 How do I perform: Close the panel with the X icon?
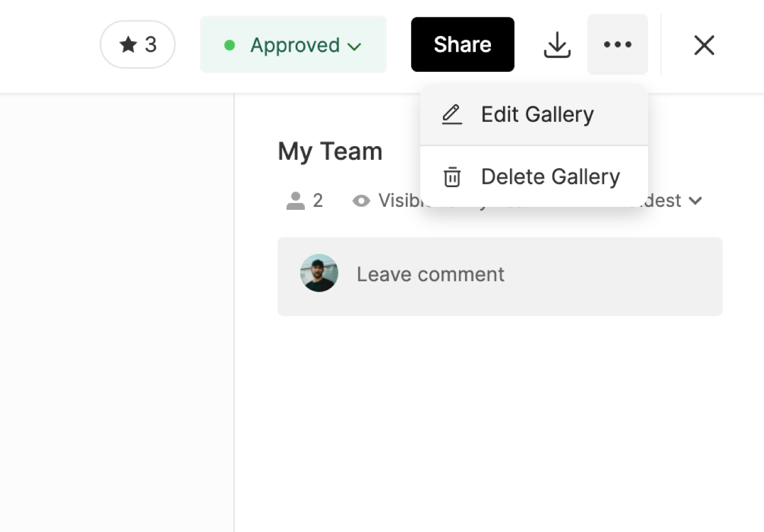(x=704, y=45)
